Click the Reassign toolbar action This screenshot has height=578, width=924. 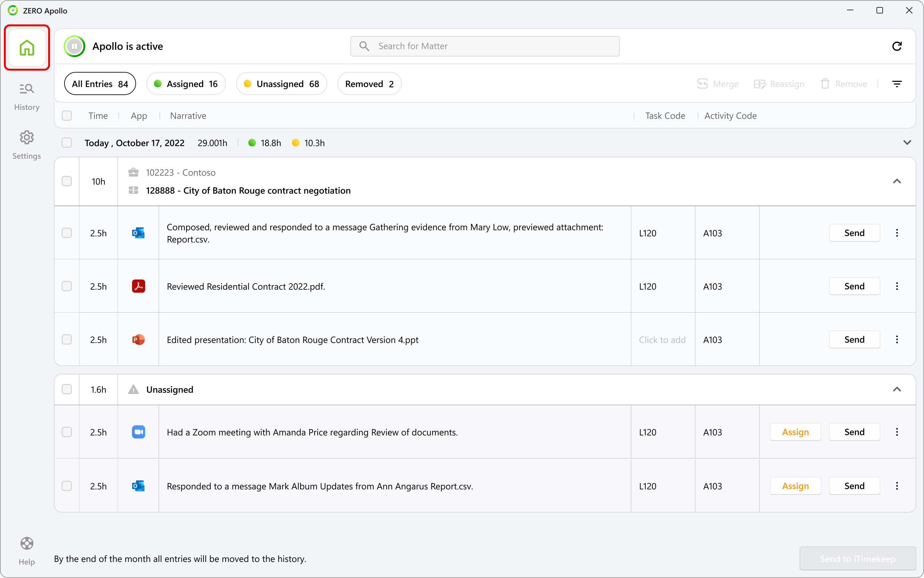(x=779, y=84)
